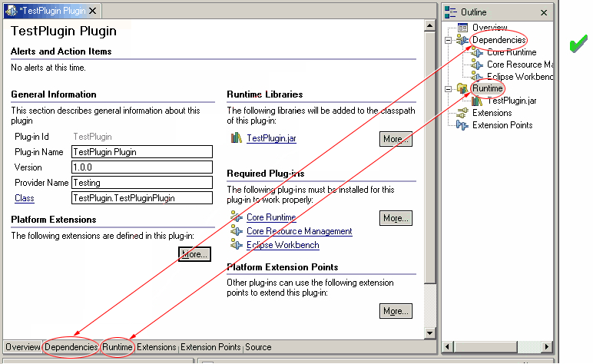
Task: Select Extension Points label in Outline tree
Action: click(x=502, y=125)
